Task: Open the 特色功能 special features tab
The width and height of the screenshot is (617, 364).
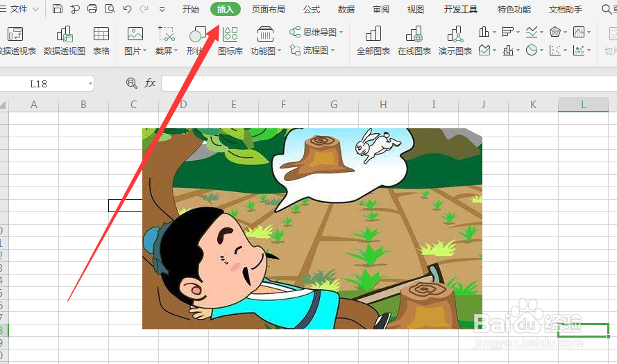Action: (x=514, y=9)
